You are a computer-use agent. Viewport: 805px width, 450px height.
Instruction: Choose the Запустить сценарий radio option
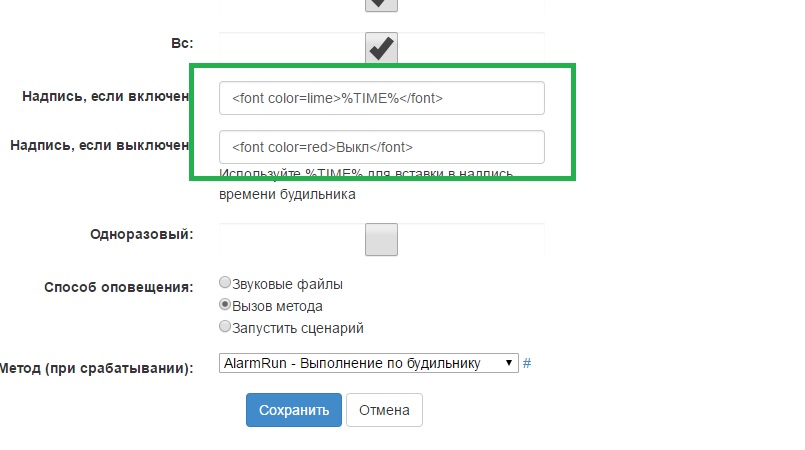[x=225, y=326]
